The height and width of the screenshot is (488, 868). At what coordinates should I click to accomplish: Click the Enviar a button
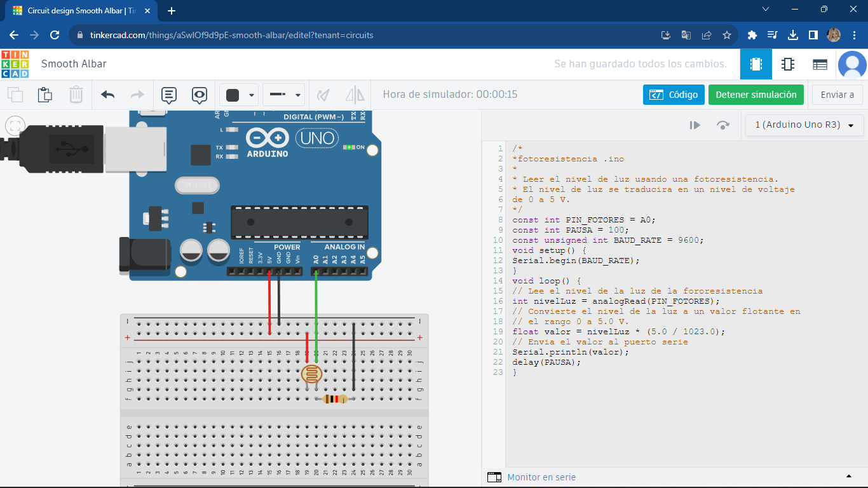point(837,95)
